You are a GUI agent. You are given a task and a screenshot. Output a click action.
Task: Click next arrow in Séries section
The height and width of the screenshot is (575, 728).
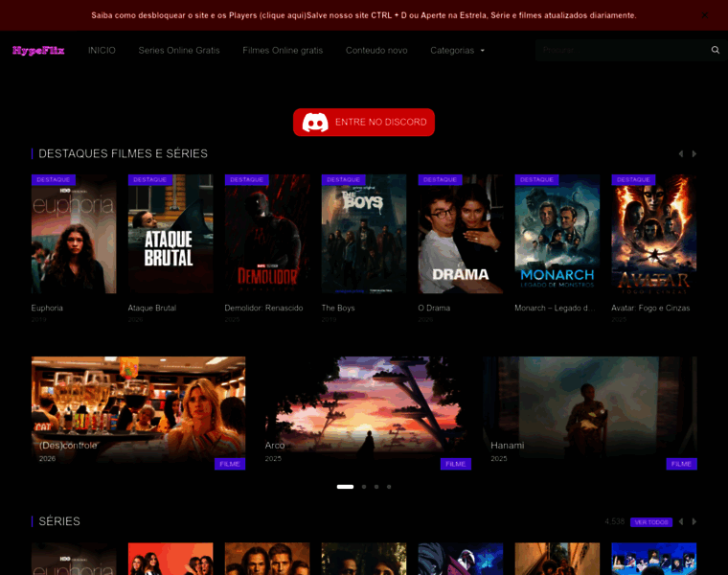click(x=694, y=521)
